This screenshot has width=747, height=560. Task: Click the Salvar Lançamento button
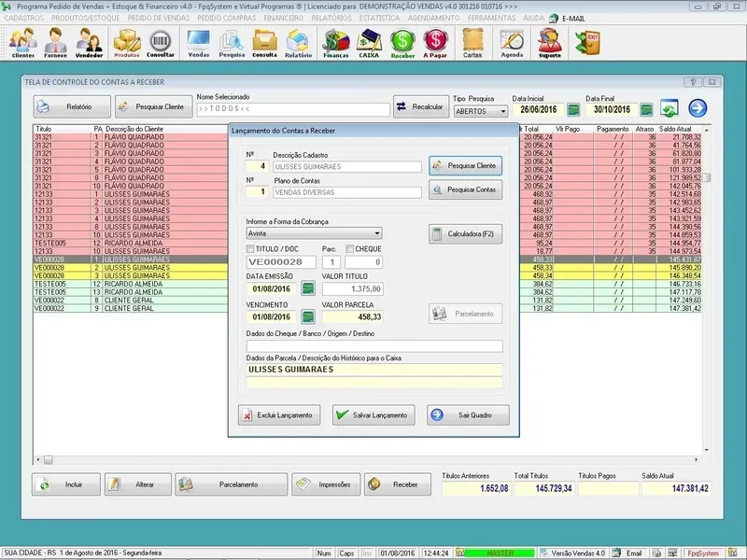click(373, 415)
